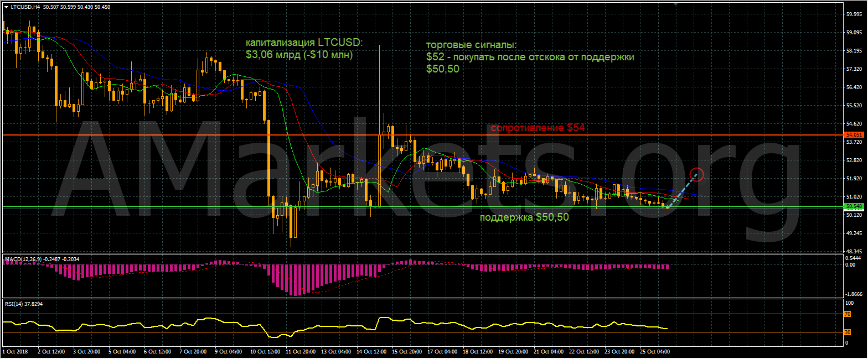Click the RSI(14) 37.8294 indicator label

click(x=24, y=304)
